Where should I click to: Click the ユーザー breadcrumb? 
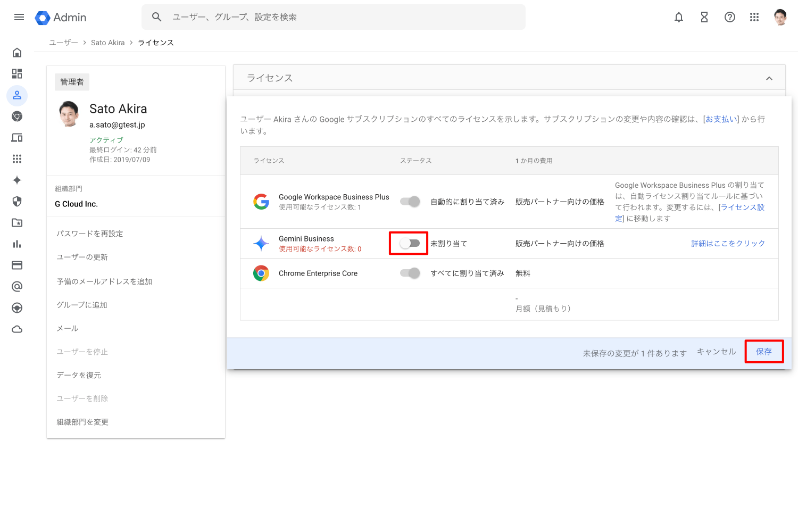(x=63, y=43)
